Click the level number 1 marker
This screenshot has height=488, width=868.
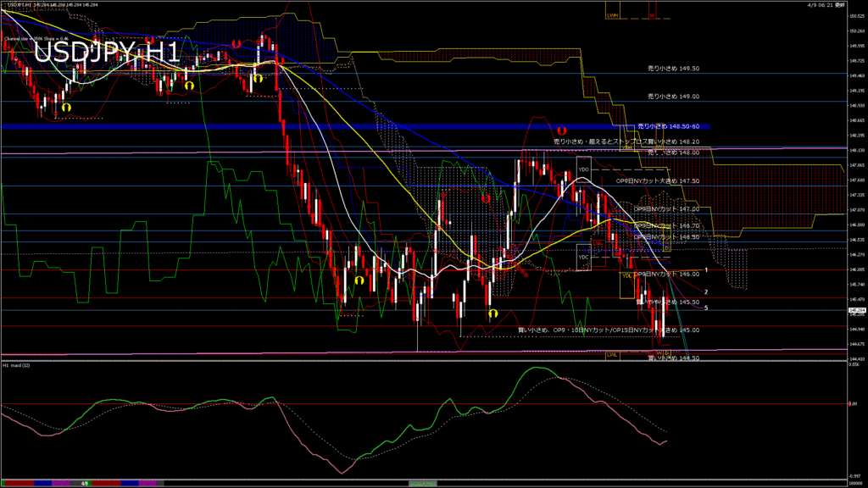[x=706, y=269]
